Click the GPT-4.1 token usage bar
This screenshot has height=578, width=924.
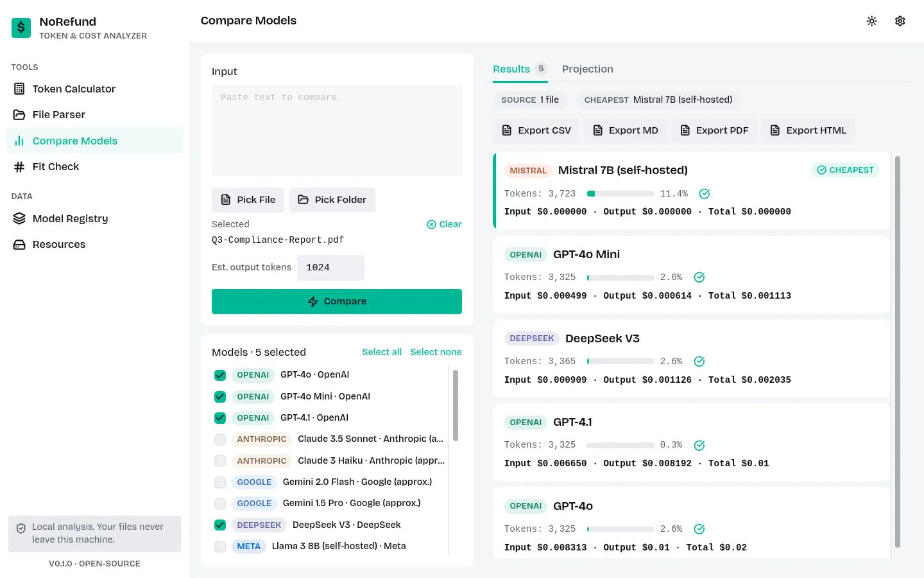620,445
